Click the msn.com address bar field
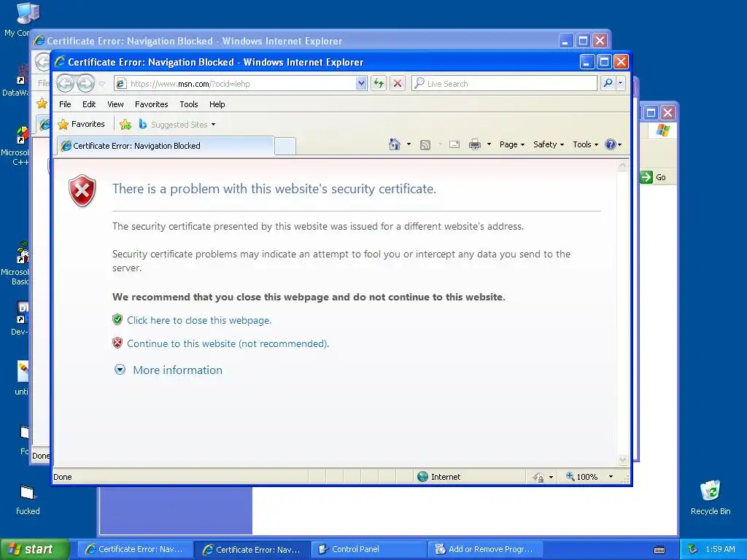The width and height of the screenshot is (747, 560). (x=235, y=84)
